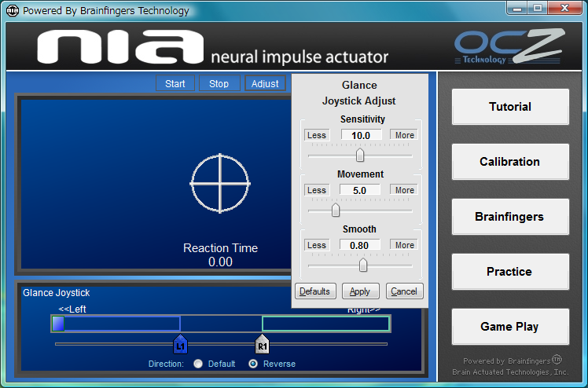
Task: Click the Adjust button
Action: (265, 83)
